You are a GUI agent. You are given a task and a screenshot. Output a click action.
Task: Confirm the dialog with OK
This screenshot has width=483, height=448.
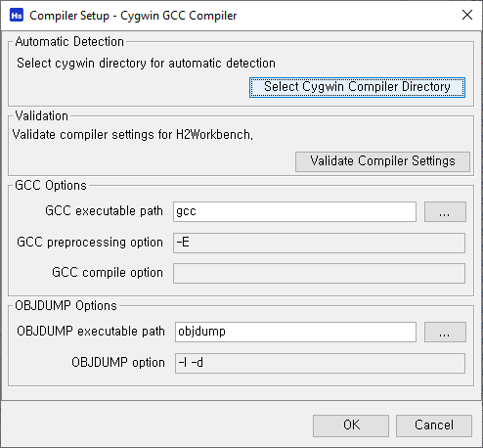(351, 426)
